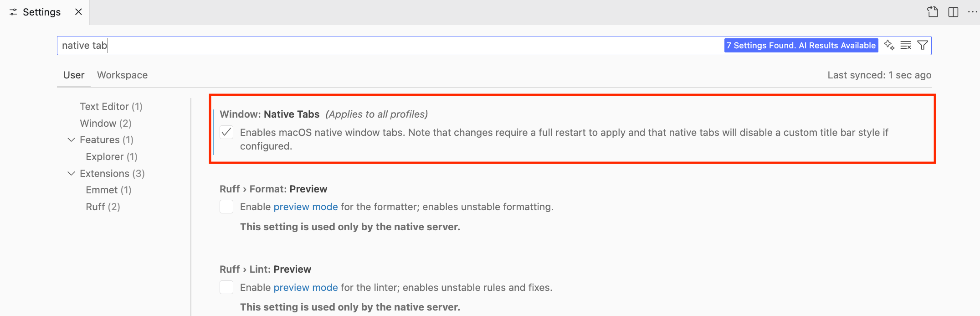Close the Settings editor tab
The width and height of the screenshot is (980, 316).
[x=78, y=12]
